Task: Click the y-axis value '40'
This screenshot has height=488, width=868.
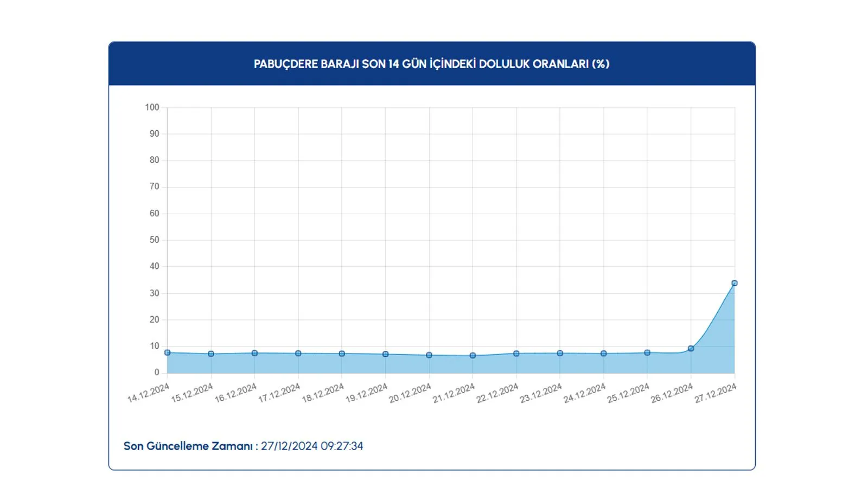Action: pyautogui.click(x=155, y=266)
